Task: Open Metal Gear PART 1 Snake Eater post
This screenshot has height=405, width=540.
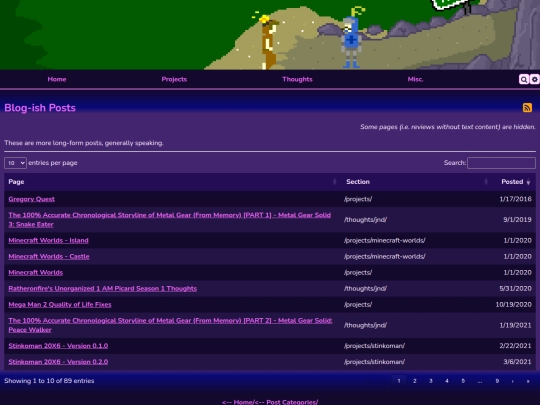Action: (x=169, y=220)
